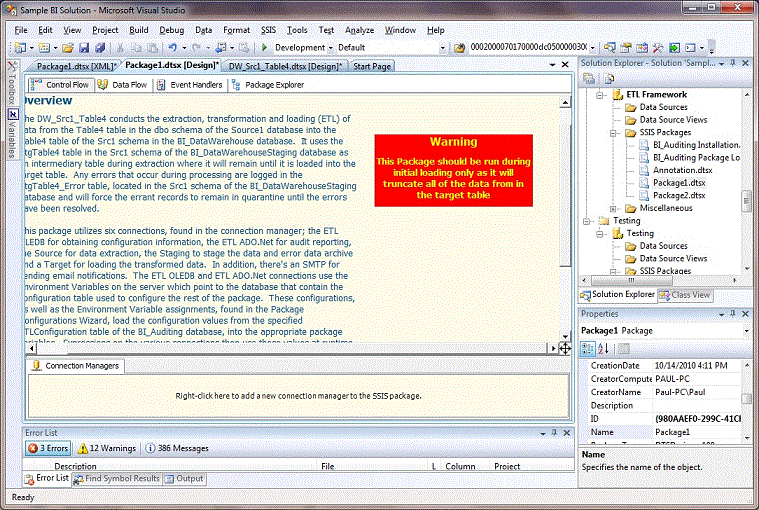Open the Analyze menu
Screen dimensions: 759x510
(359, 30)
